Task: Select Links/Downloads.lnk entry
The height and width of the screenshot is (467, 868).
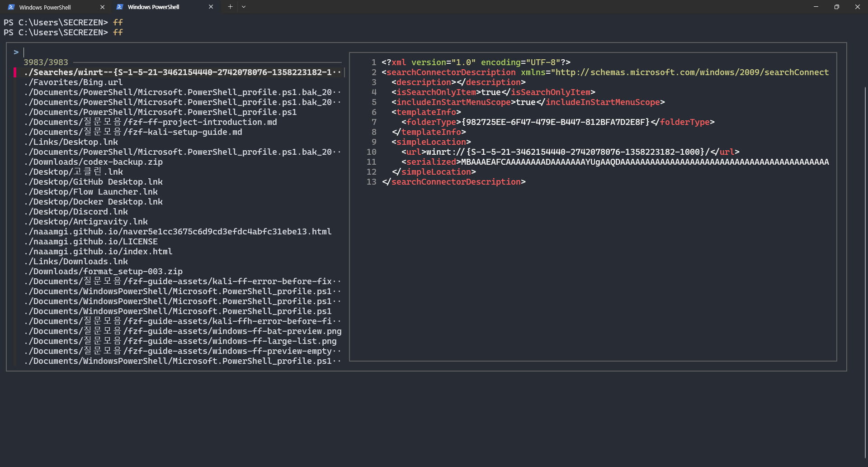Action: click(x=76, y=262)
